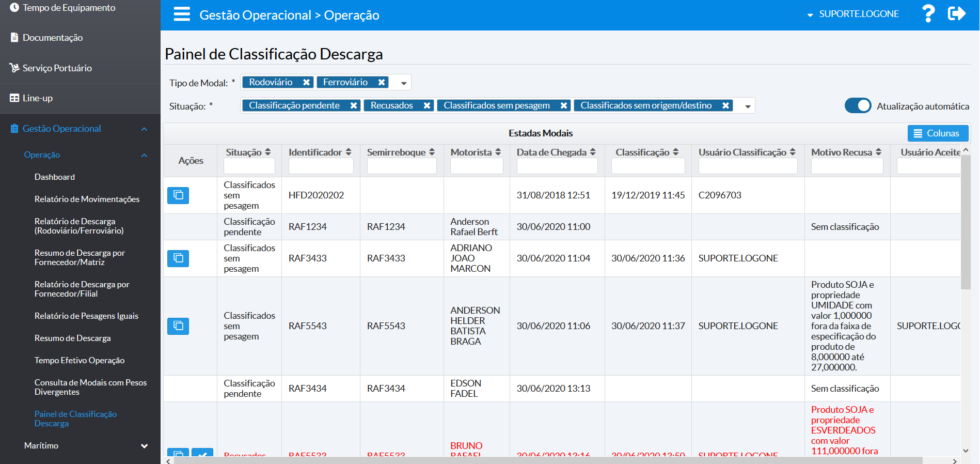Expand the Marítimo sidebar section

click(x=144, y=446)
